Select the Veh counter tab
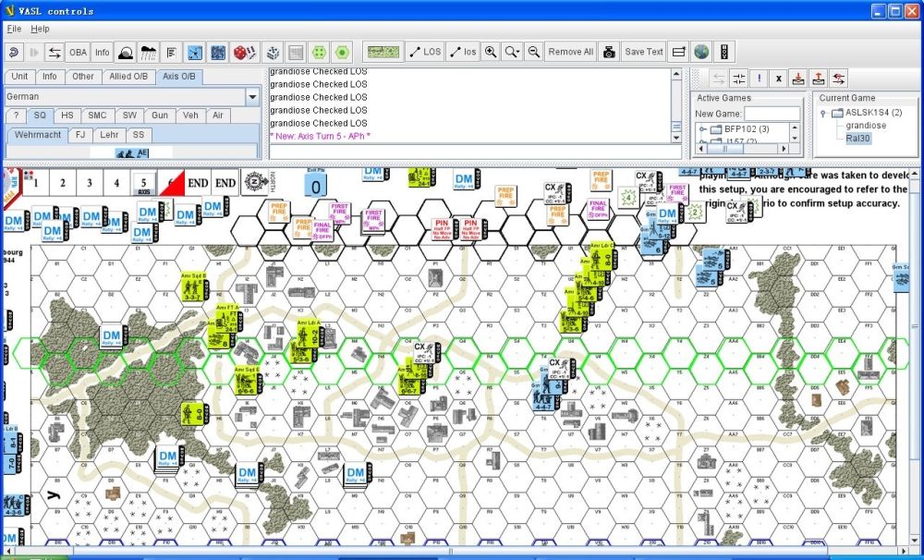Image resolution: width=924 pixels, height=560 pixels. (190, 116)
